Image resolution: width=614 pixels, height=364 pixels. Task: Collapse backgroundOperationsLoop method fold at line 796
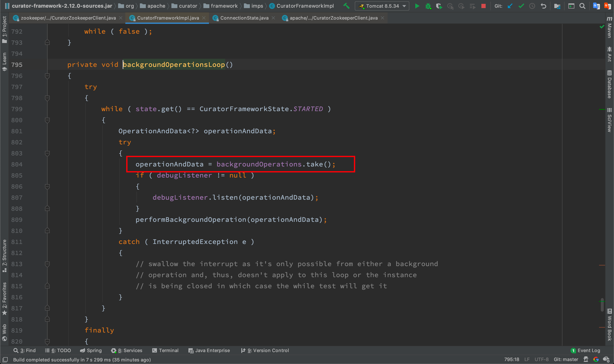coord(47,76)
